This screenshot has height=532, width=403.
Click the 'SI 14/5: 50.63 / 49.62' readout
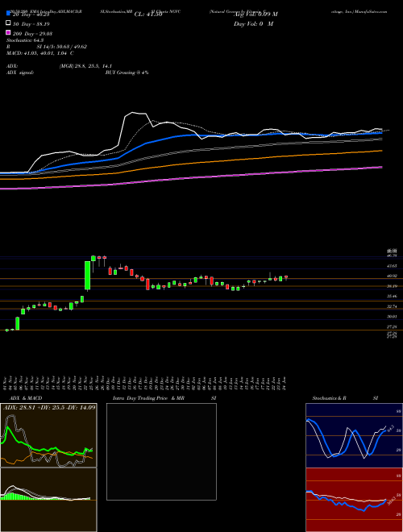[x=62, y=47]
